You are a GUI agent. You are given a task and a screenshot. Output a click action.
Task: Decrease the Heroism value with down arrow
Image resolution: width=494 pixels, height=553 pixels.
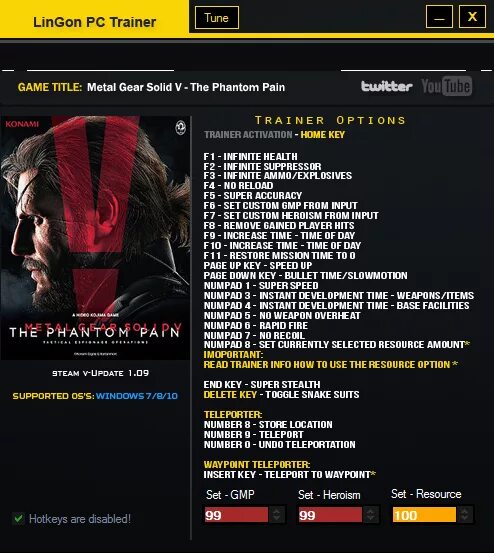pos(370,519)
